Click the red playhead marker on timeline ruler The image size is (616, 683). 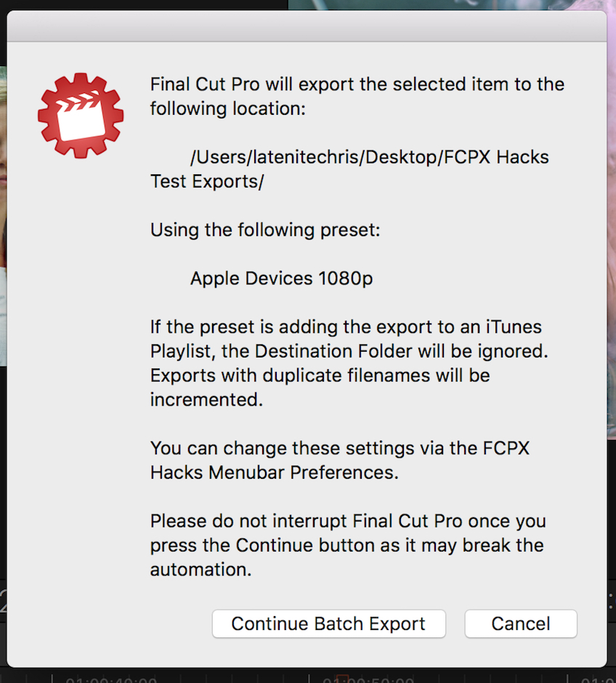(x=344, y=679)
